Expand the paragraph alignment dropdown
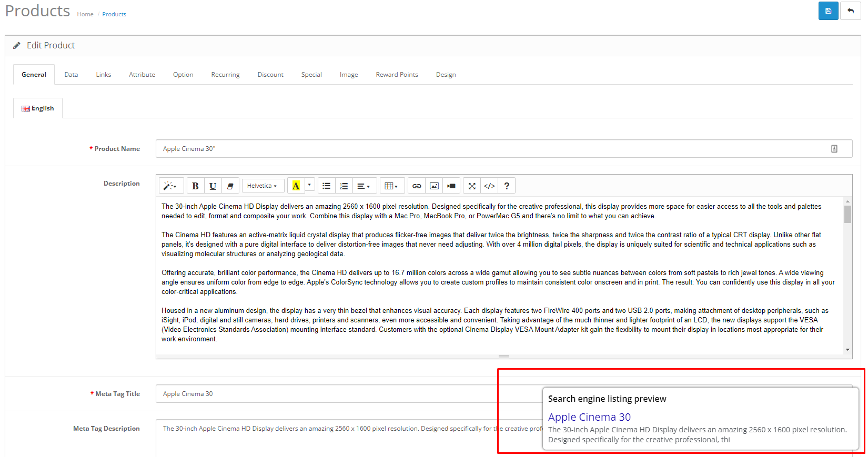 coord(364,186)
